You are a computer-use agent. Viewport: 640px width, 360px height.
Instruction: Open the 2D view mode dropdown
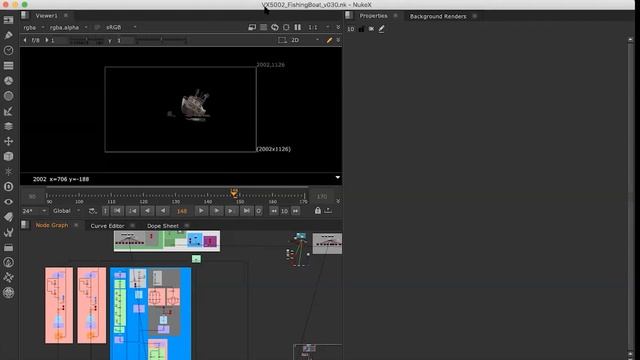click(304, 40)
